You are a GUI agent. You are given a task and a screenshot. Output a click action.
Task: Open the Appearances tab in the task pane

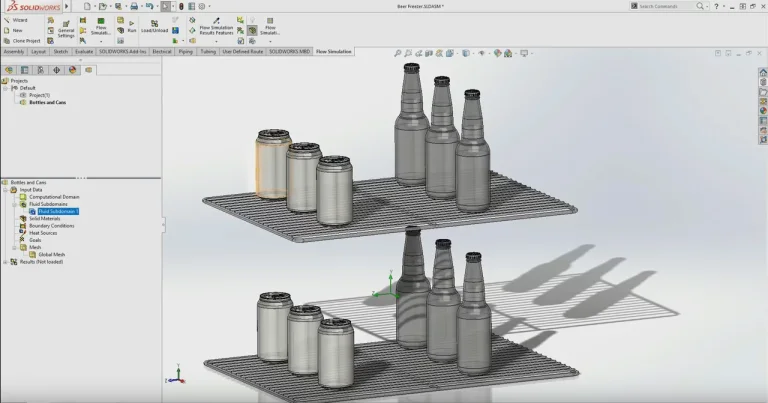(762, 110)
